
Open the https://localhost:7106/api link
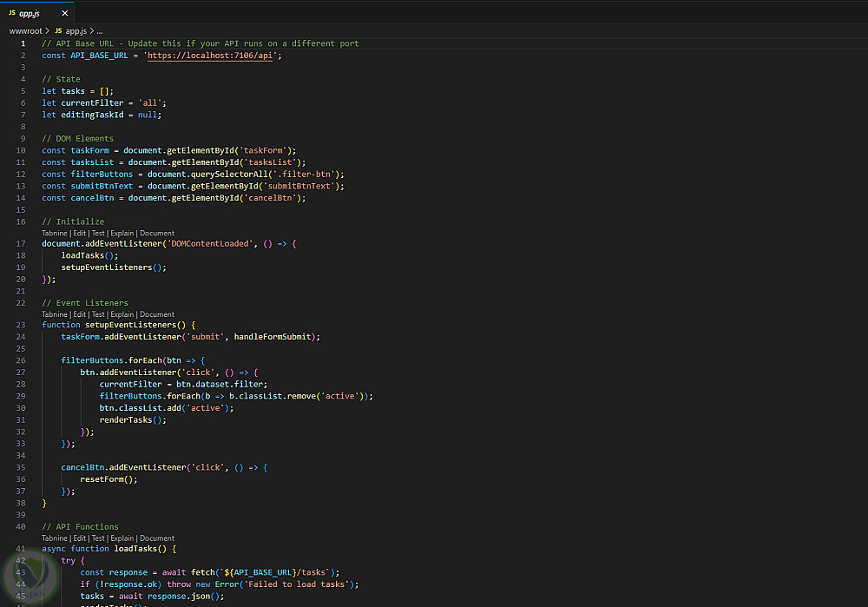pyautogui.click(x=210, y=56)
